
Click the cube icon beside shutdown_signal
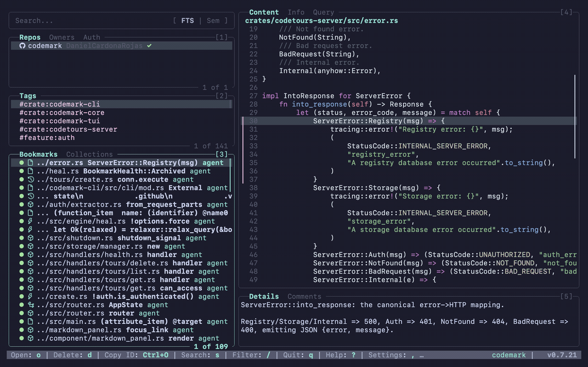point(30,238)
